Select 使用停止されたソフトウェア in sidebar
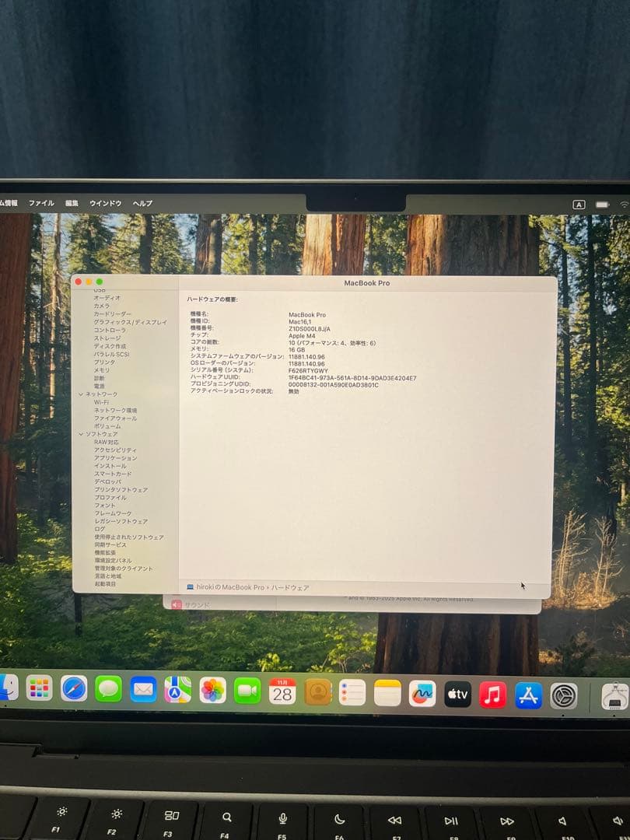 129,537
